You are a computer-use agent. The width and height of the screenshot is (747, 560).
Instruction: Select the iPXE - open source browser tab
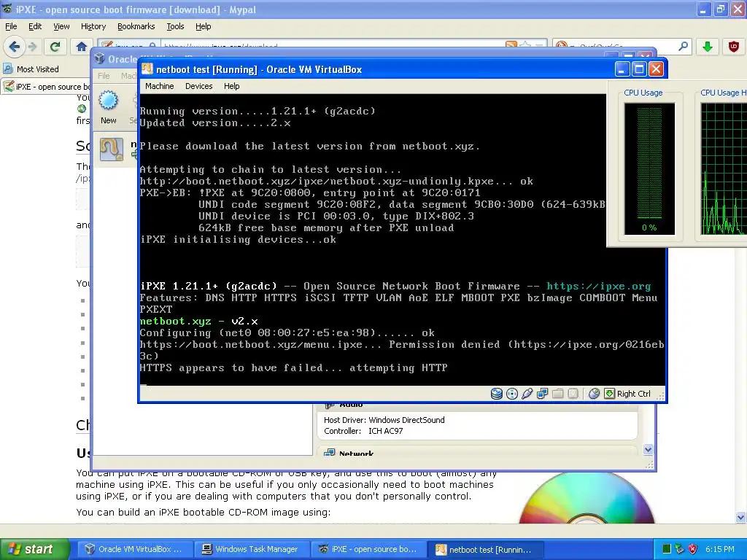click(x=46, y=87)
